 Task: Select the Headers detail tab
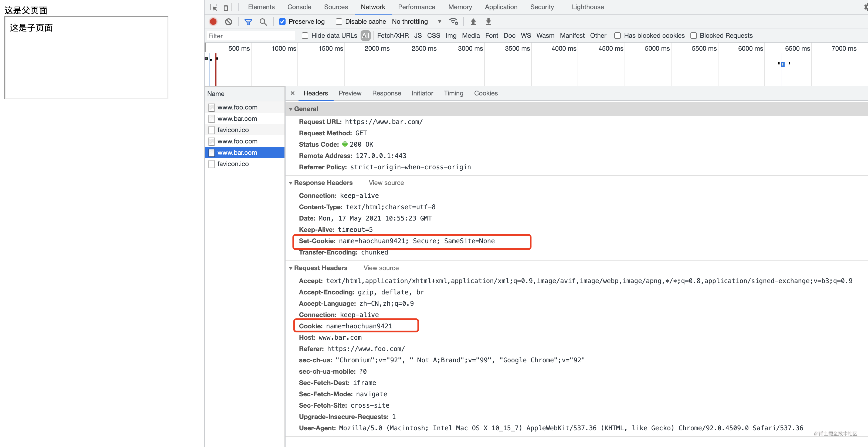pos(316,93)
